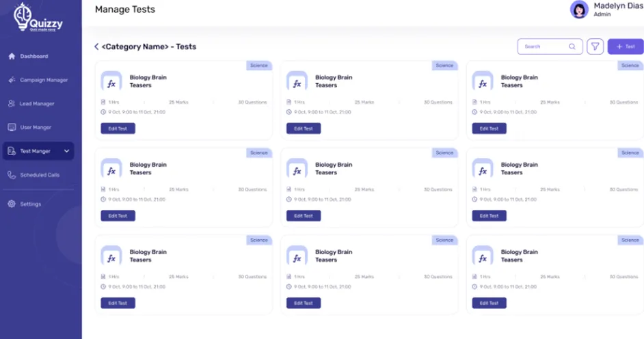The width and height of the screenshot is (644, 339).
Task: Click Edit Test on bottom-right card
Action: click(x=489, y=303)
